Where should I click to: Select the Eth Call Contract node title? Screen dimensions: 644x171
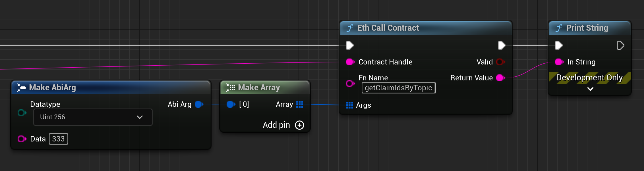(x=388, y=28)
